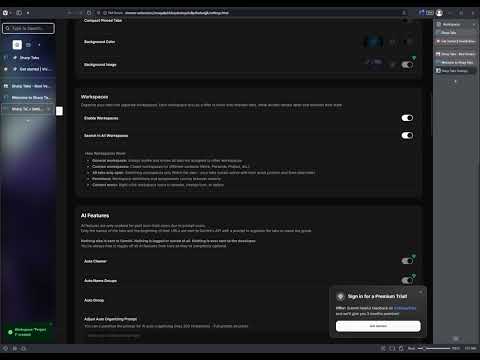This screenshot has height=360, width=480.
Task: Reload the page with the toolbar reload icon
Action: (89, 13)
